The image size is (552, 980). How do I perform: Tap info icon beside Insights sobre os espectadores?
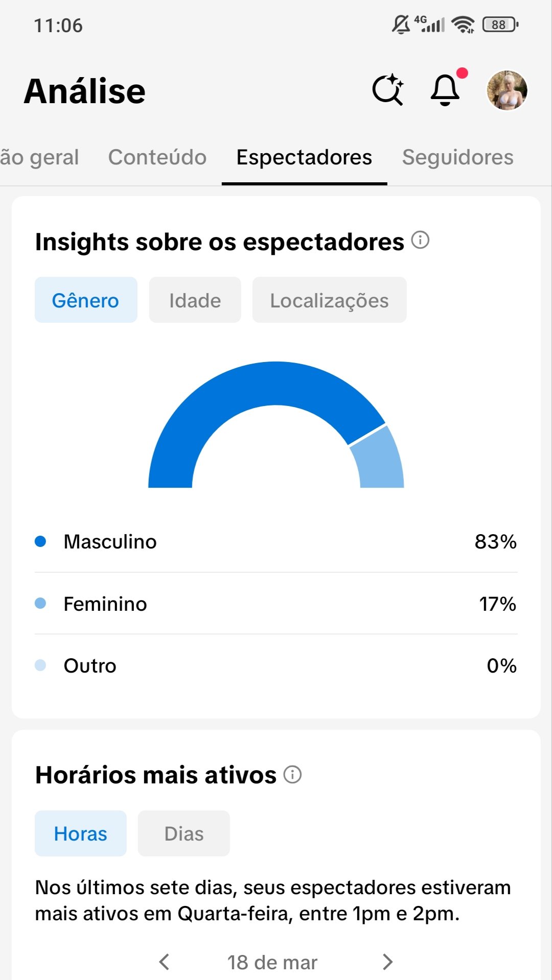point(420,240)
